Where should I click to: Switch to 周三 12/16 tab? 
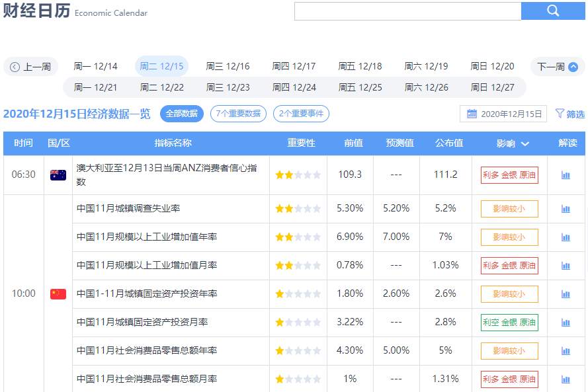[x=228, y=66]
